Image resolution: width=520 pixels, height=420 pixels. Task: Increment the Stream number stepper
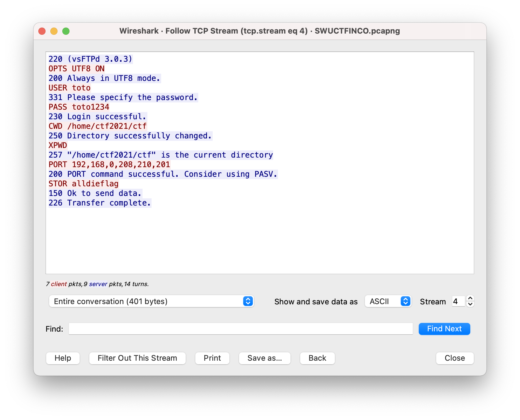pos(470,298)
